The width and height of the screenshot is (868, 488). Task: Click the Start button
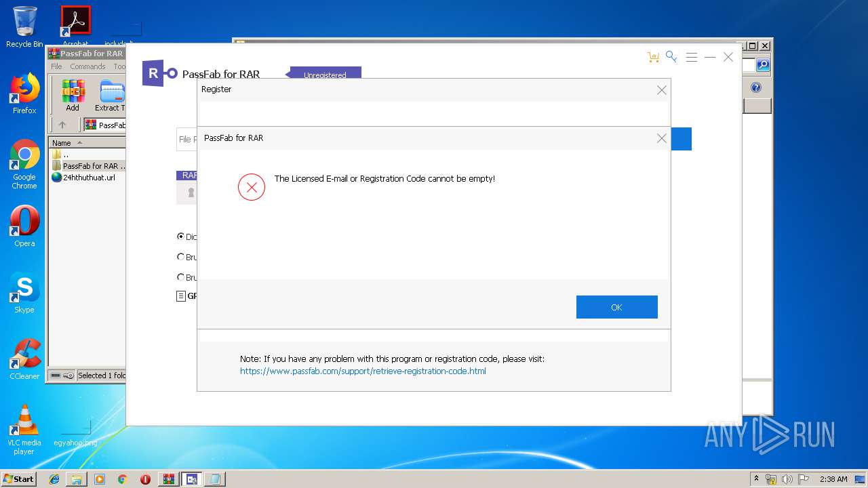point(19,479)
